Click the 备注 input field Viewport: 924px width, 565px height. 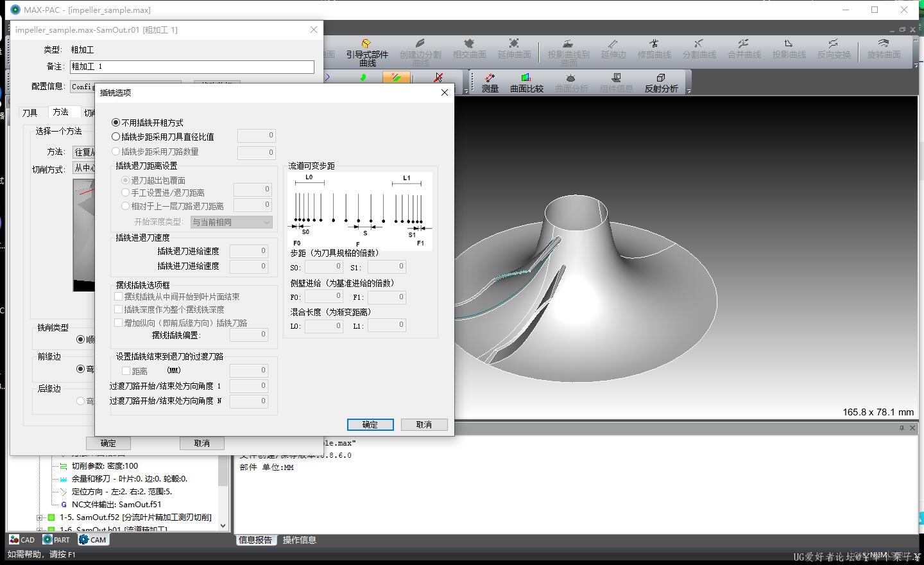[192, 67]
